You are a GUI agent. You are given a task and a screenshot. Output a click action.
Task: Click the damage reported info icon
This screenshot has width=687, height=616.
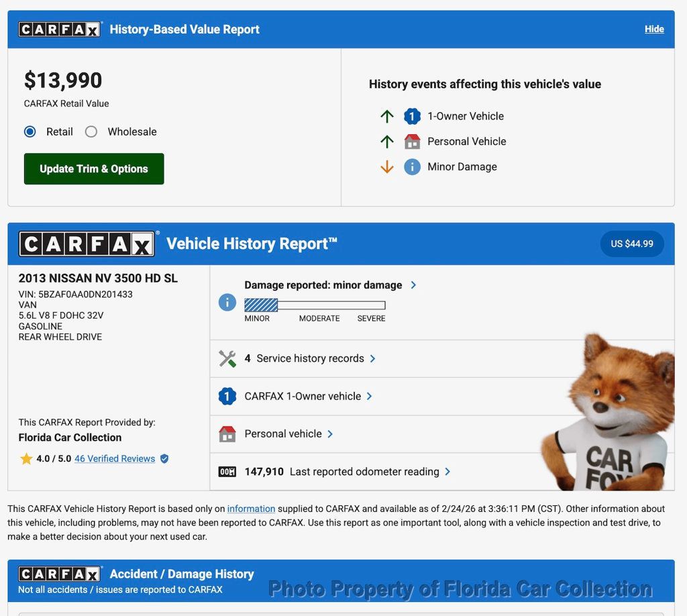[227, 303]
